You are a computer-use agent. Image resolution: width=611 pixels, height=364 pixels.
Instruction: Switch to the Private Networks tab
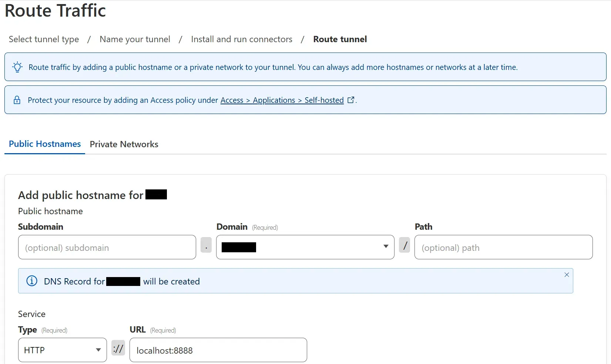click(124, 144)
